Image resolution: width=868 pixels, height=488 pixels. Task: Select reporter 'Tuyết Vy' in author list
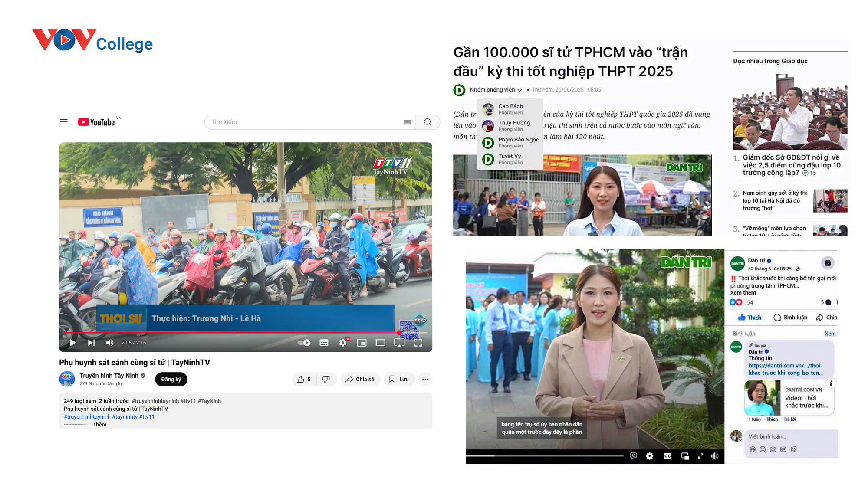click(510, 159)
